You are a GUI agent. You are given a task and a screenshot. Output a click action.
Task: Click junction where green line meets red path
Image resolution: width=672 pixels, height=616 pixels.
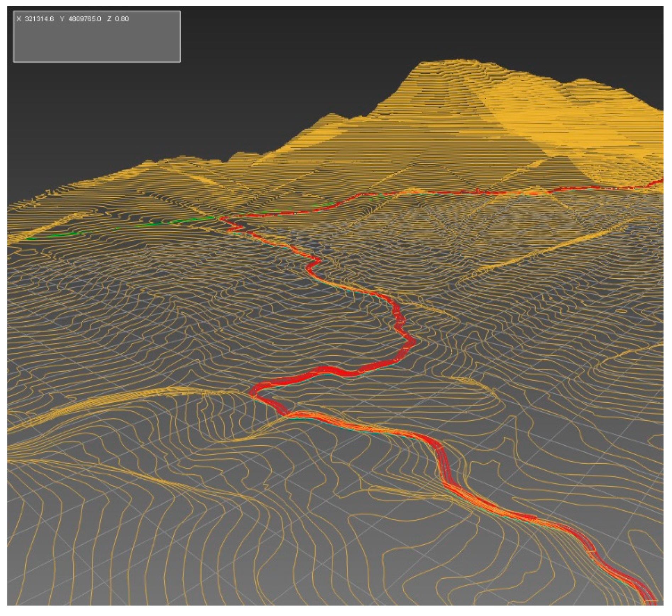[221, 218]
